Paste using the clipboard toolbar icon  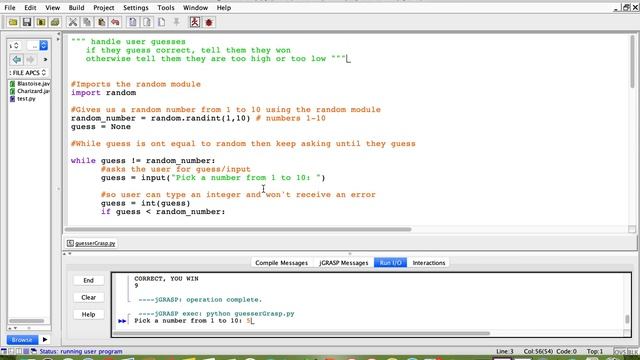click(x=101, y=22)
